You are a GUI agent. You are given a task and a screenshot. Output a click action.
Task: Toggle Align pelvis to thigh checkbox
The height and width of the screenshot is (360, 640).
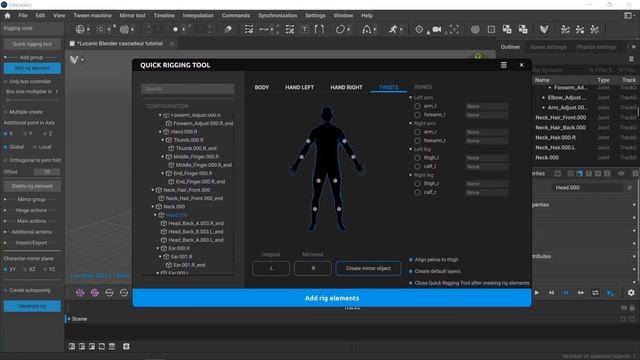click(x=411, y=260)
